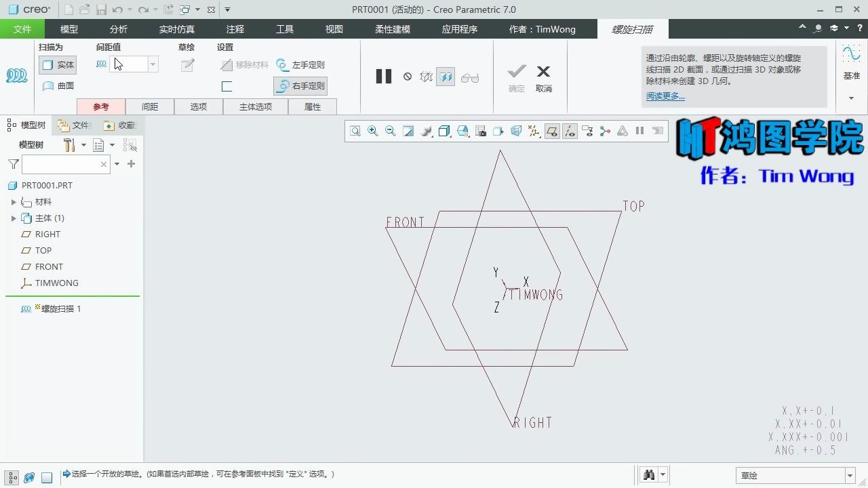Open the view manager icon
The image size is (868, 488).
pos(462,131)
